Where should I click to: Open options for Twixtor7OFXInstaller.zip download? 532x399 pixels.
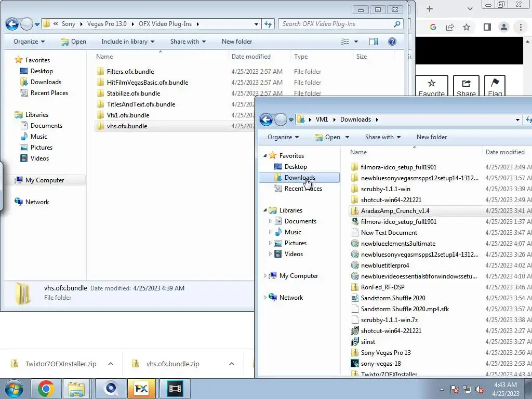tap(111, 364)
